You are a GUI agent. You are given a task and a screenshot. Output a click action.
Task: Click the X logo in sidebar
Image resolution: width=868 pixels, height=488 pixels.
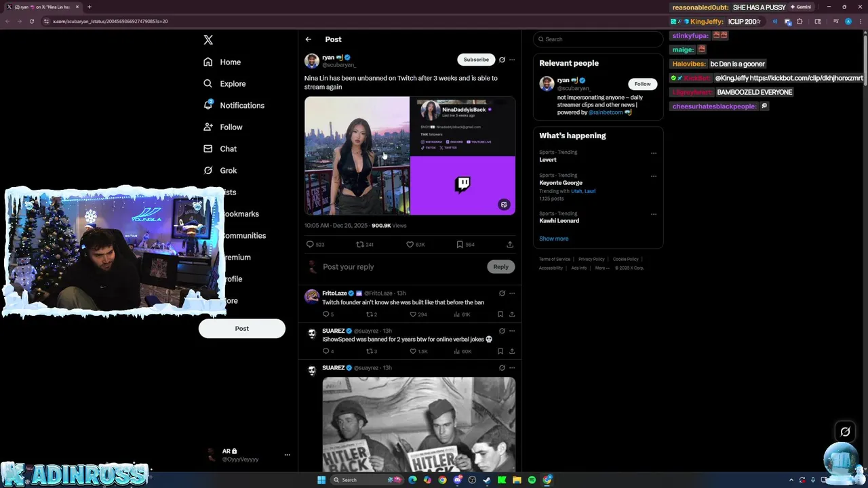(208, 40)
